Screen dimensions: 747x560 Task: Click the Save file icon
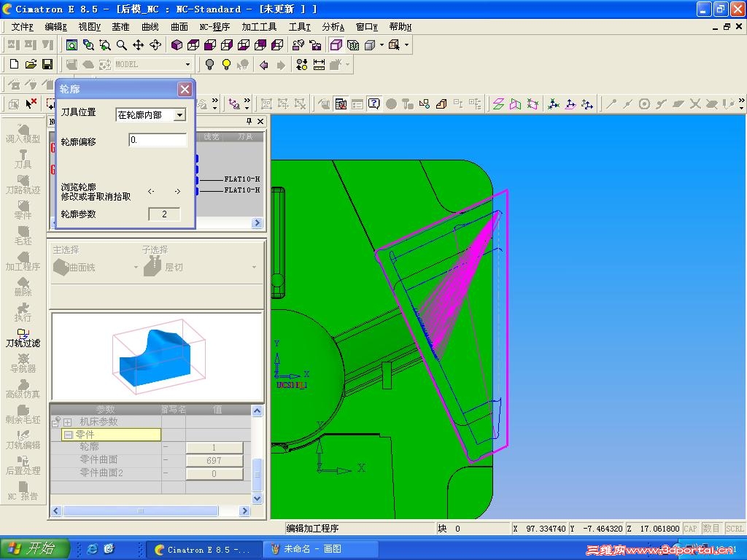47,64
